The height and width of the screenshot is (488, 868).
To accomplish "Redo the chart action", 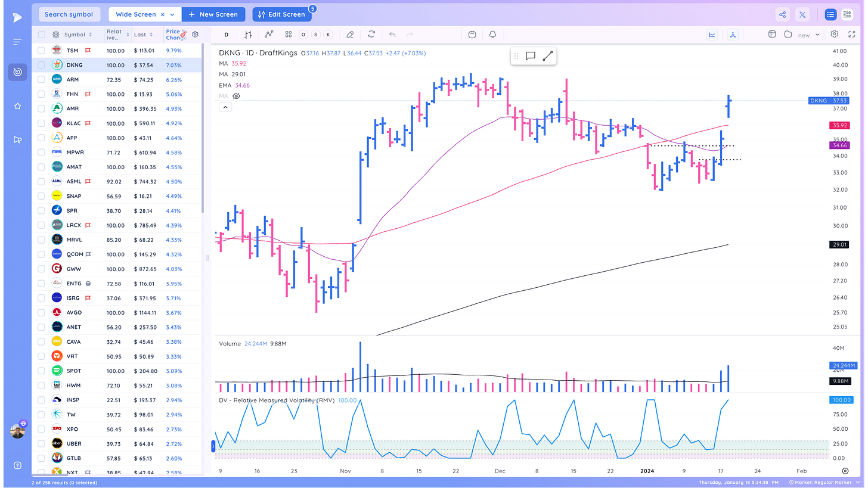I will [x=410, y=35].
